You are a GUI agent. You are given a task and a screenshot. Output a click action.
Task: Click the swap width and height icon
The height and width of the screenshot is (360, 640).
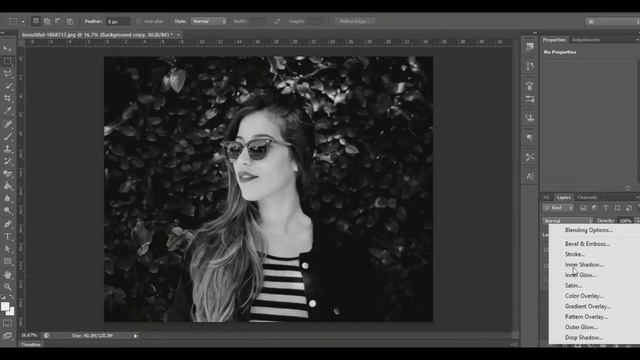click(x=277, y=21)
